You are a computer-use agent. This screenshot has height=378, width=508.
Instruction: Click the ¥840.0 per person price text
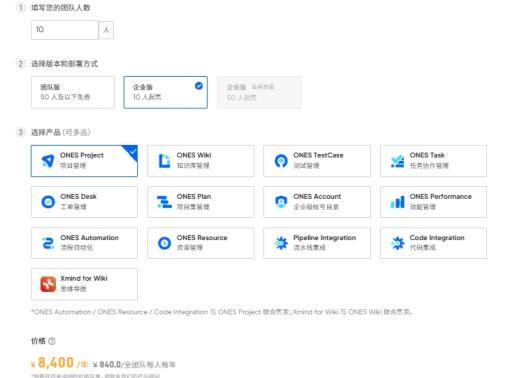(134, 364)
